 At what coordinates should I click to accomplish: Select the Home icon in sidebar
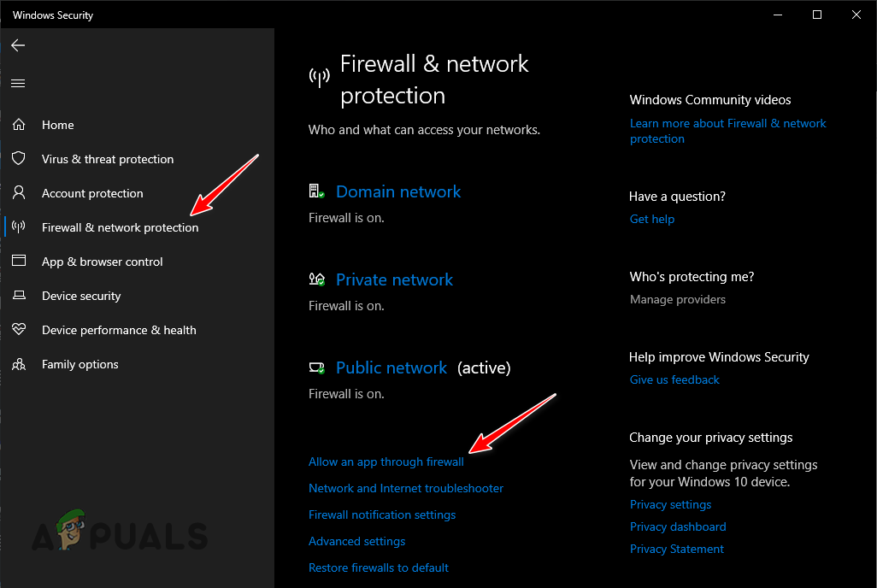pyautogui.click(x=18, y=125)
